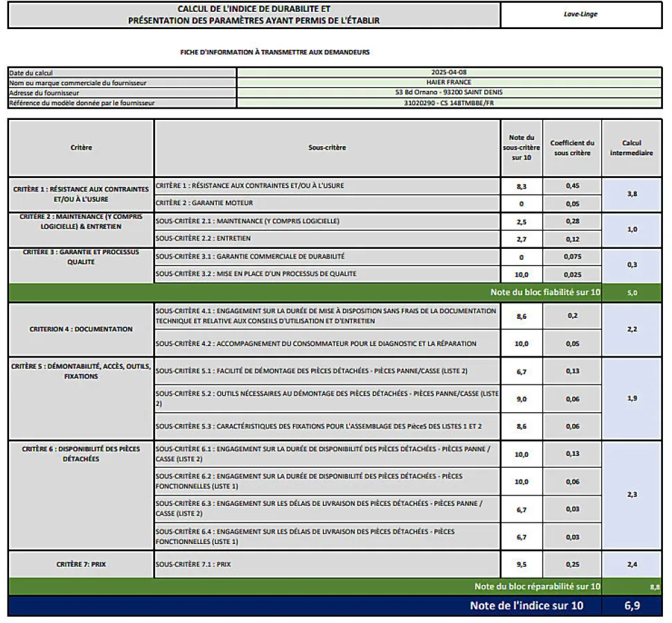Click the final index score 6,9
The height and width of the screenshot is (623, 672).
[631, 606]
